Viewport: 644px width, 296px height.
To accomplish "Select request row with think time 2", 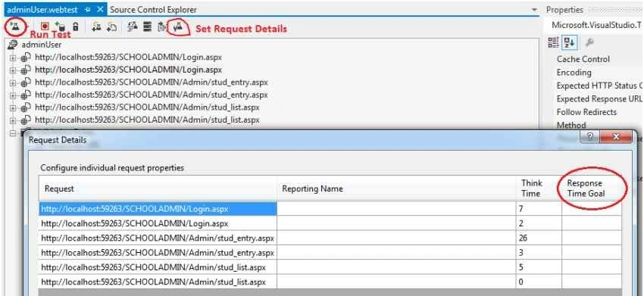I will 158,224.
